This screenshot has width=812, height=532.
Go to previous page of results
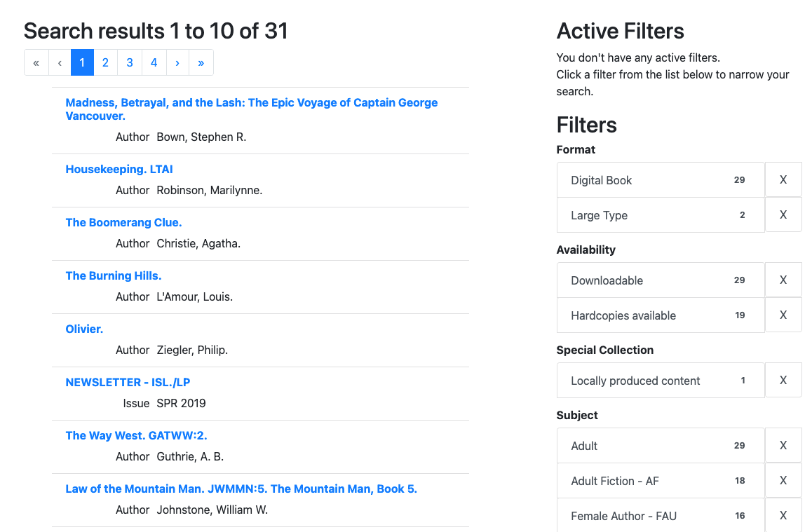60,63
